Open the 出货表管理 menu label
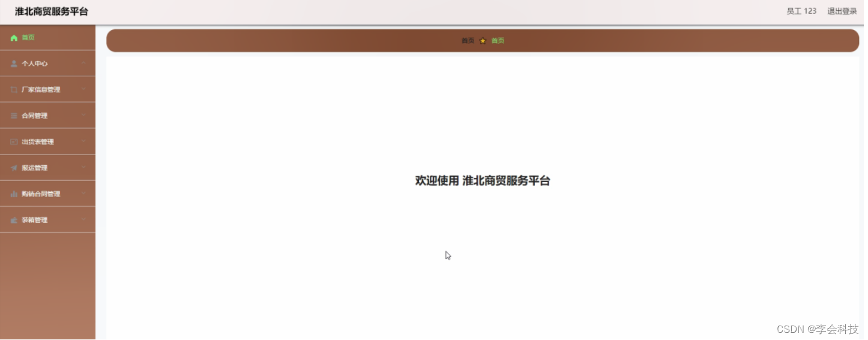The width and height of the screenshot is (868, 340). (38, 142)
